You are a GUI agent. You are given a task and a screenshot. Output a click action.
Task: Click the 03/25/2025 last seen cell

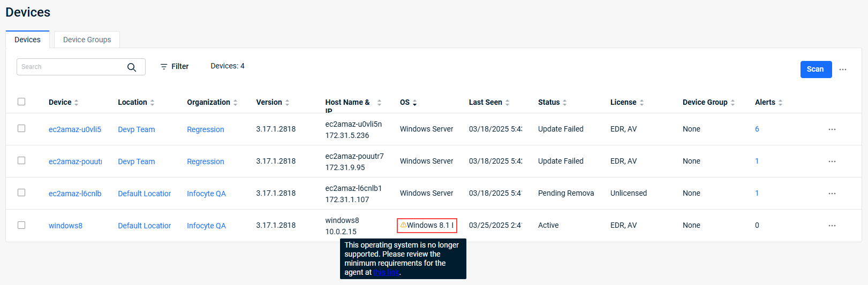click(x=495, y=225)
